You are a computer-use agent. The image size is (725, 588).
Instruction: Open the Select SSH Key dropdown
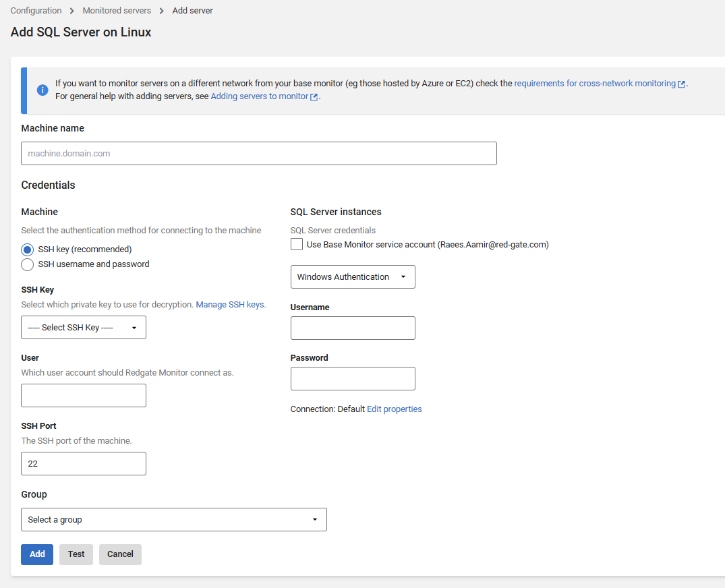coord(84,328)
